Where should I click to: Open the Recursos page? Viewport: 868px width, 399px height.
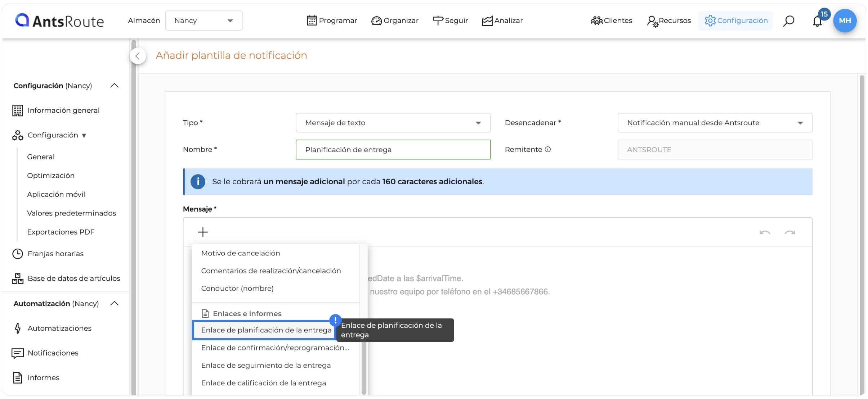pos(669,21)
